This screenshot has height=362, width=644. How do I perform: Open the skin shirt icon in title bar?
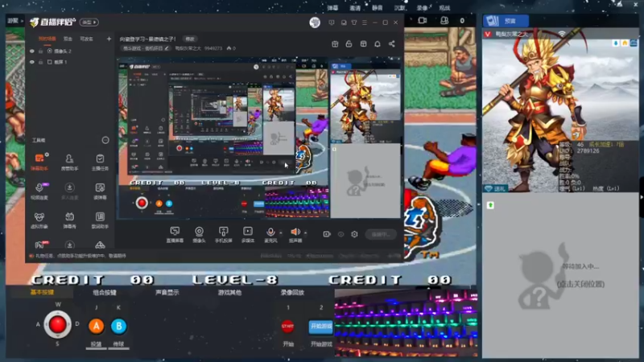click(x=354, y=23)
